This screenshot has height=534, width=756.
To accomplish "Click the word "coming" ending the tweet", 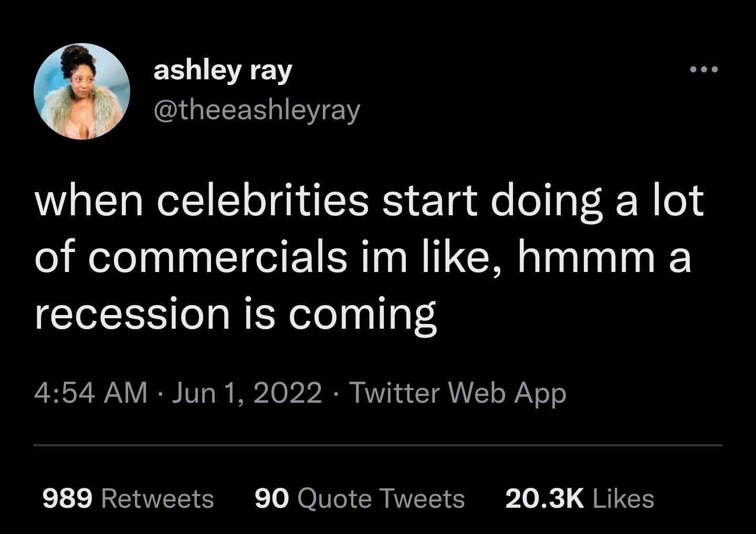I will [x=362, y=315].
